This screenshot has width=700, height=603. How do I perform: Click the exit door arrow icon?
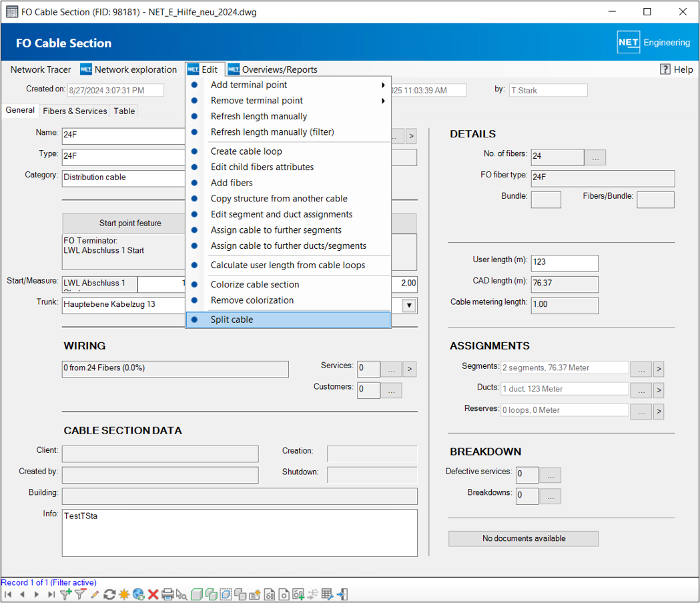tap(342, 594)
